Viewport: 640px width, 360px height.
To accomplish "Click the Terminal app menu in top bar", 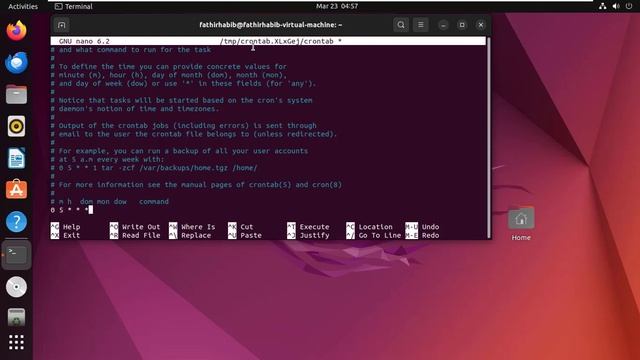I will tap(74, 6).
